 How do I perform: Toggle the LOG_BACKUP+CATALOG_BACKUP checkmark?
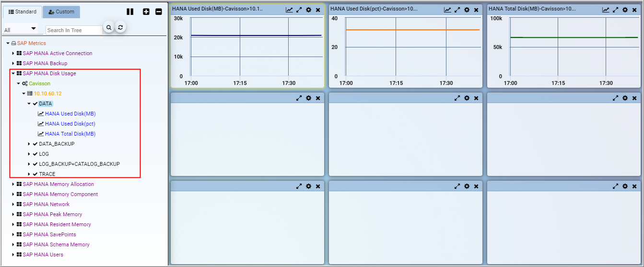coord(35,164)
